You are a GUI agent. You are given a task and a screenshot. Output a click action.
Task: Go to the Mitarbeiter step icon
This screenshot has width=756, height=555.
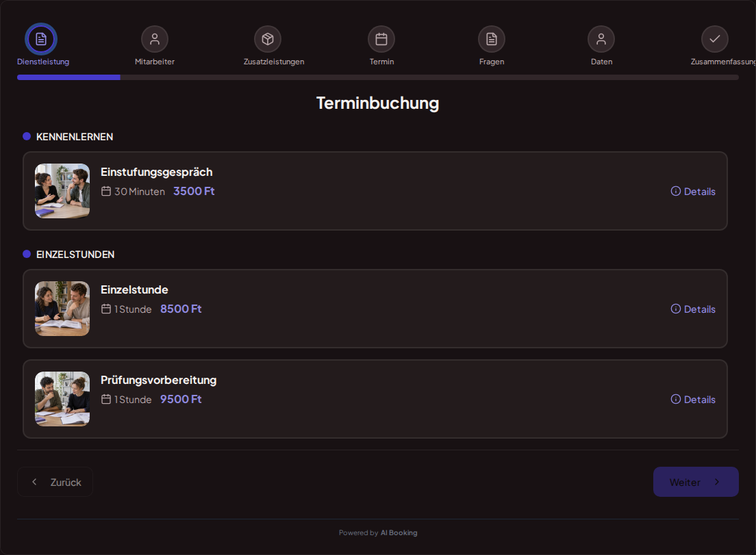click(155, 39)
